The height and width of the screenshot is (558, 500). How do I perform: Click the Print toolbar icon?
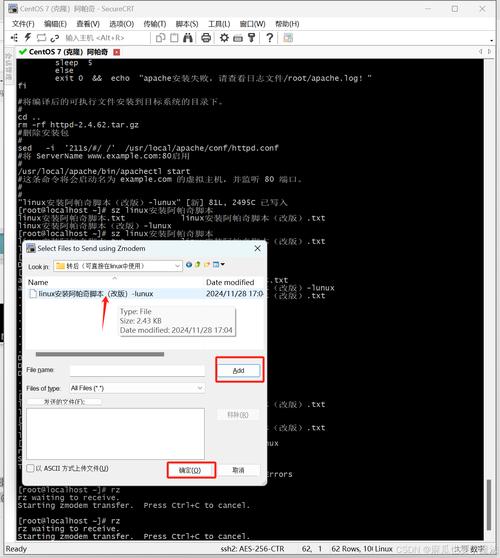(206, 38)
